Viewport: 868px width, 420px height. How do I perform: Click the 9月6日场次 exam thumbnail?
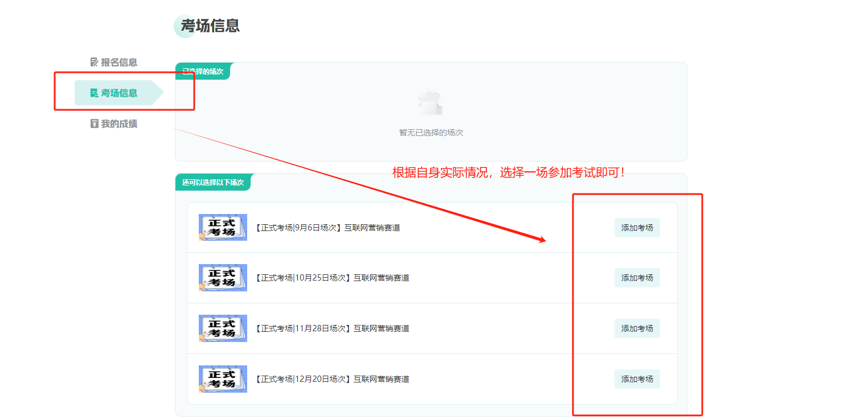pyautogui.click(x=223, y=228)
